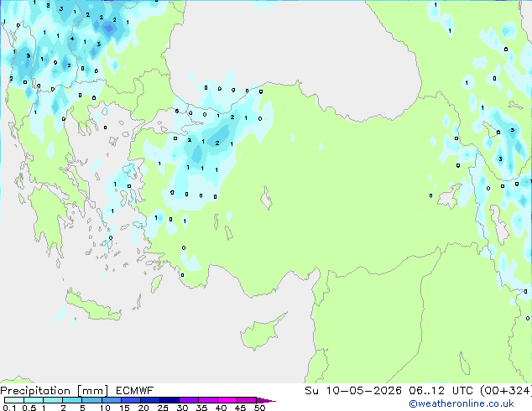This screenshot has width=532, height=411.
Task: Click the '(00+324' forecast offset text
Action: click(x=505, y=391)
